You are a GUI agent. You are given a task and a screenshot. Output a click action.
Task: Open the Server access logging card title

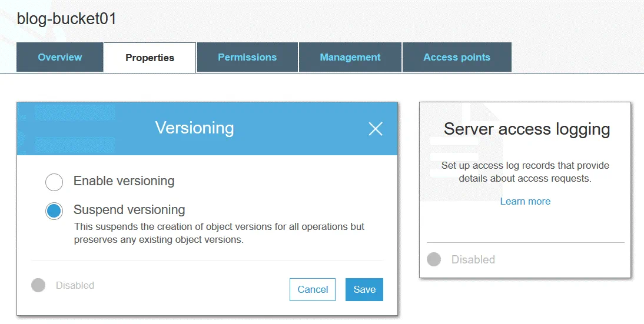(526, 129)
